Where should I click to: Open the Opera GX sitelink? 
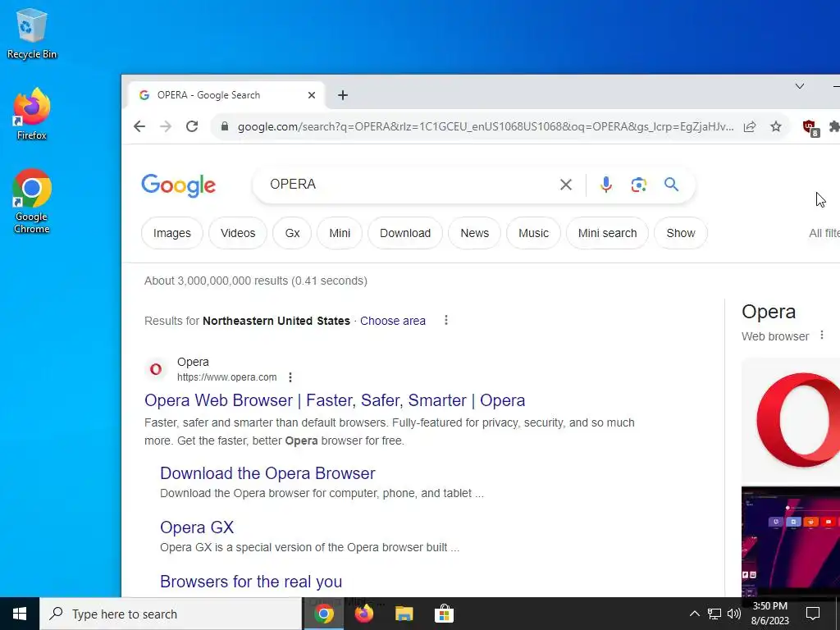click(197, 527)
